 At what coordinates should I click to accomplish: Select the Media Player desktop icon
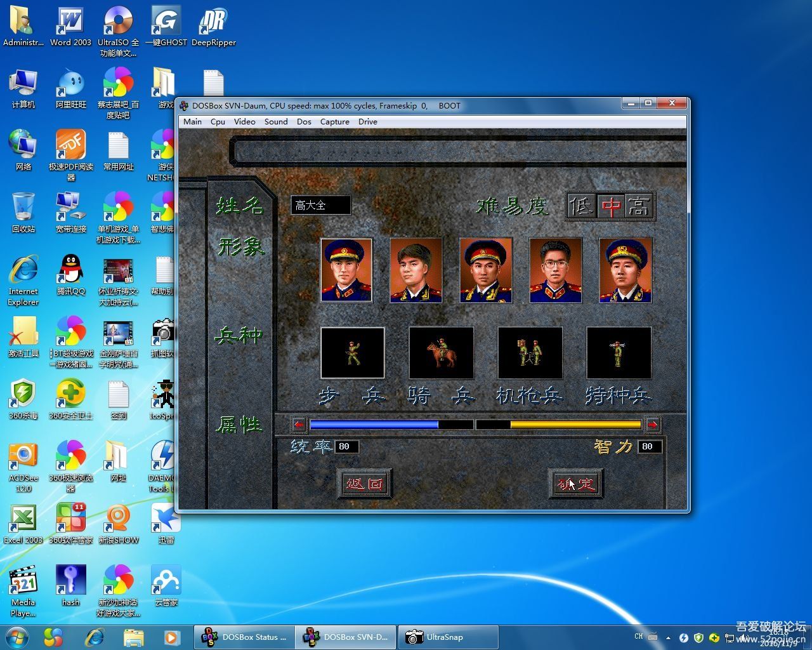pos(23,592)
